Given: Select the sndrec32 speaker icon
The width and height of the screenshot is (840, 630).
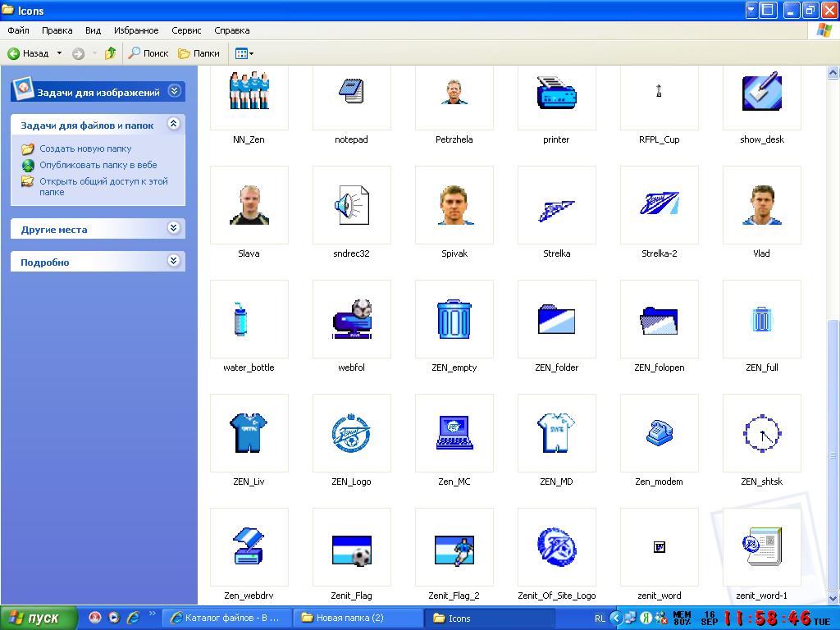Looking at the screenshot, I should point(351,205).
